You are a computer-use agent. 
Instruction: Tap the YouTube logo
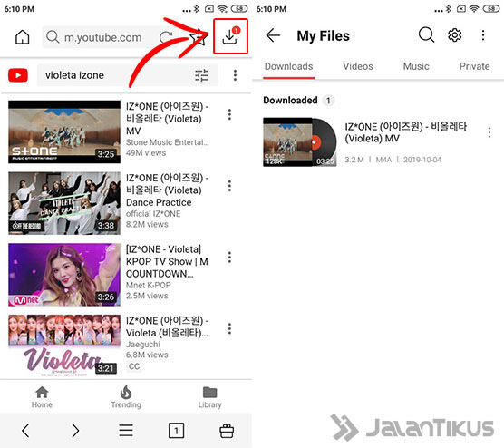coord(18,75)
